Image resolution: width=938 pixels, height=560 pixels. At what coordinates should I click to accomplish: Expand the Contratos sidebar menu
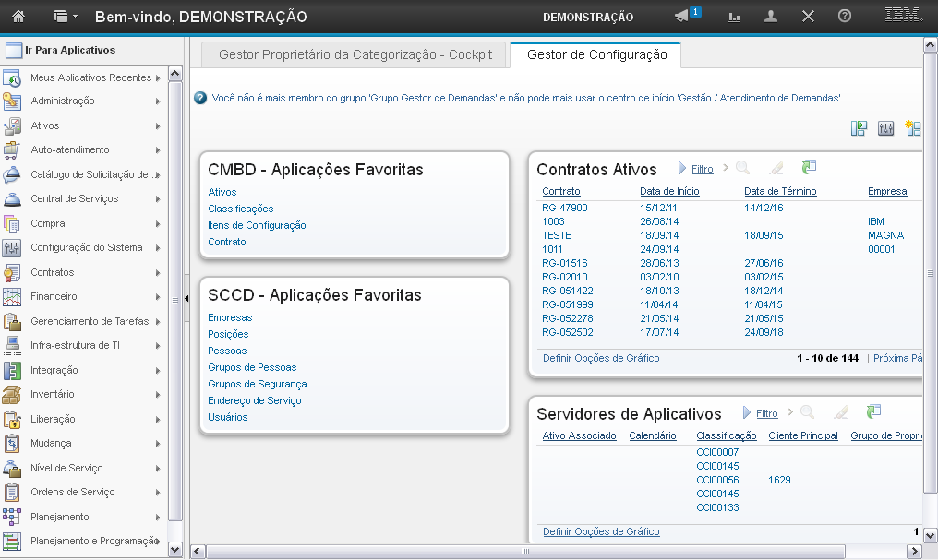point(52,272)
